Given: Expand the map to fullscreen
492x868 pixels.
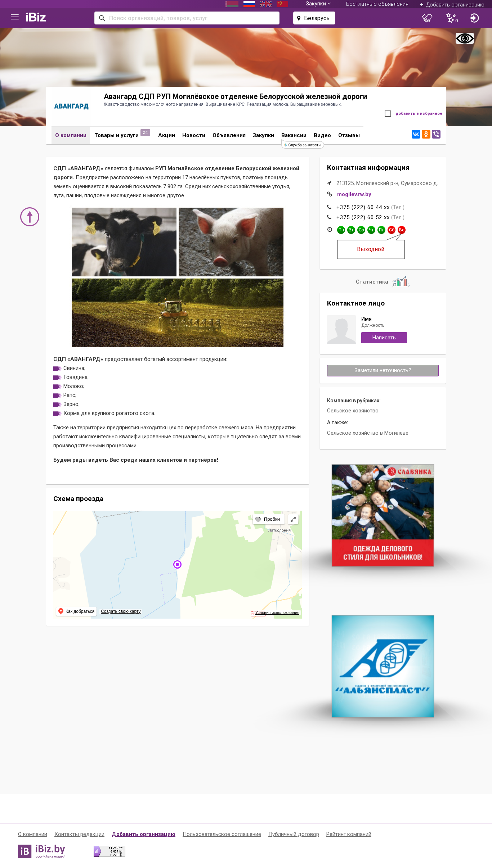Looking at the screenshot, I should [293, 519].
